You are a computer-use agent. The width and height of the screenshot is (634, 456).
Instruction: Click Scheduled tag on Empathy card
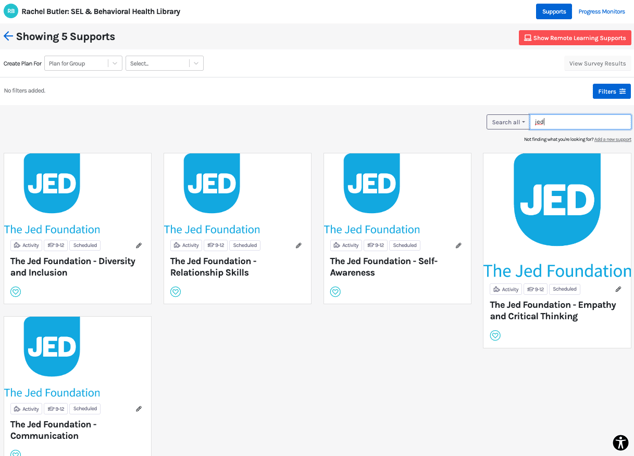564,289
